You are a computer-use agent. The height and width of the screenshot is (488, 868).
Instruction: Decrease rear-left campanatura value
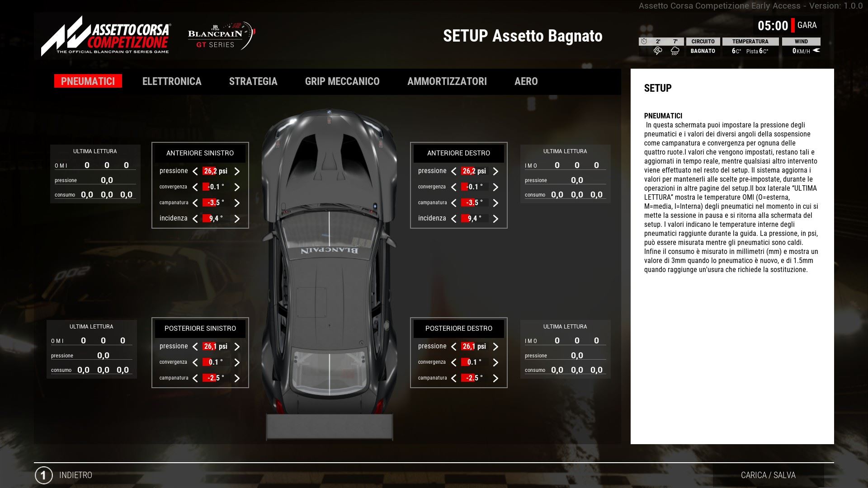tap(195, 378)
